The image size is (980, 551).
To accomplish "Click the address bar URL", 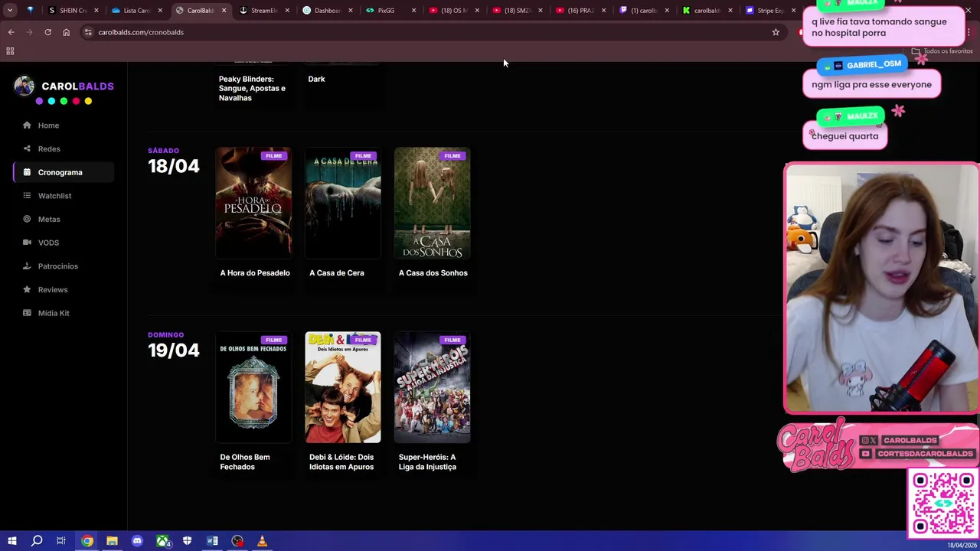I will coord(141,32).
